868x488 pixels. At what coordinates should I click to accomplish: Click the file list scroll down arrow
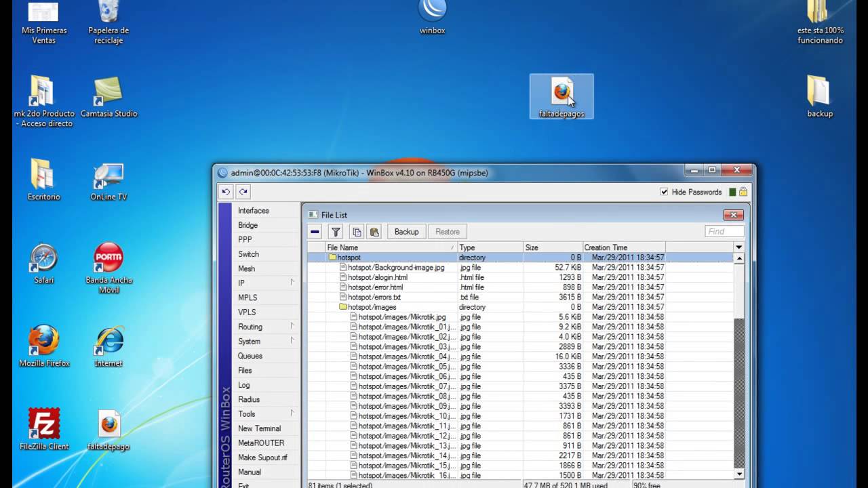click(x=739, y=474)
